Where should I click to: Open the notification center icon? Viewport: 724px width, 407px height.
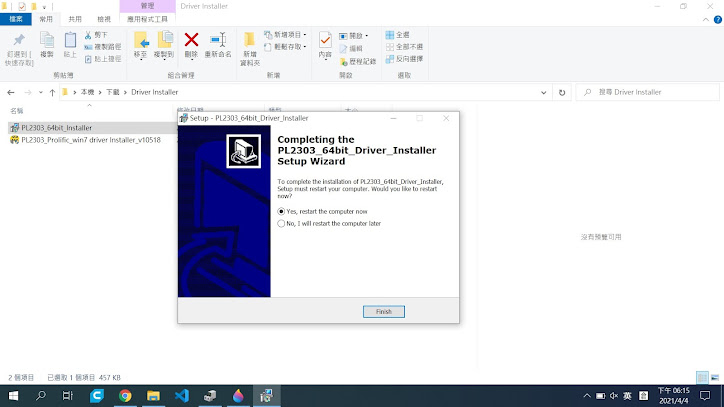click(x=705, y=396)
